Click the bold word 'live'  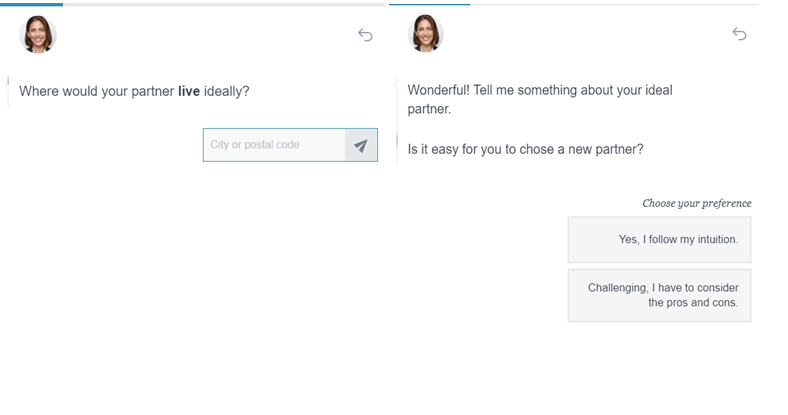tap(189, 92)
